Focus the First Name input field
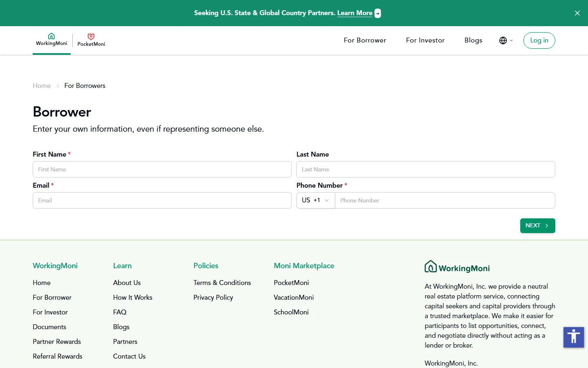This screenshot has height=368, width=588. point(162,169)
